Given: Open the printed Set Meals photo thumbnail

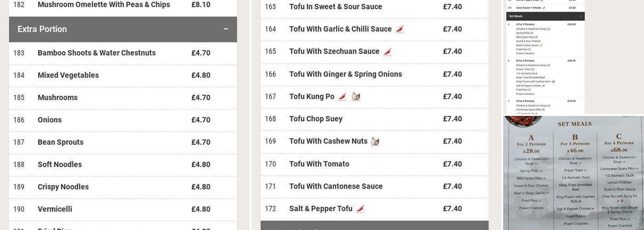Looking at the screenshot, I should 573,173.
